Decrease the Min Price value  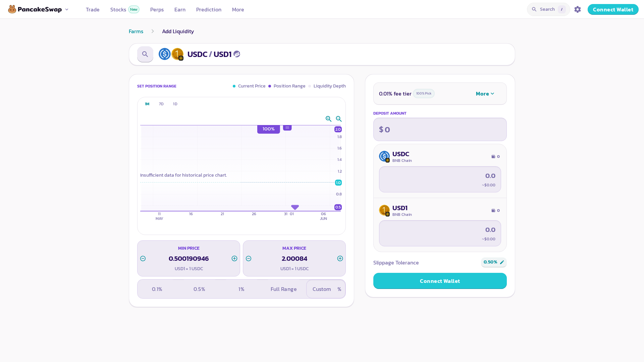click(x=143, y=258)
